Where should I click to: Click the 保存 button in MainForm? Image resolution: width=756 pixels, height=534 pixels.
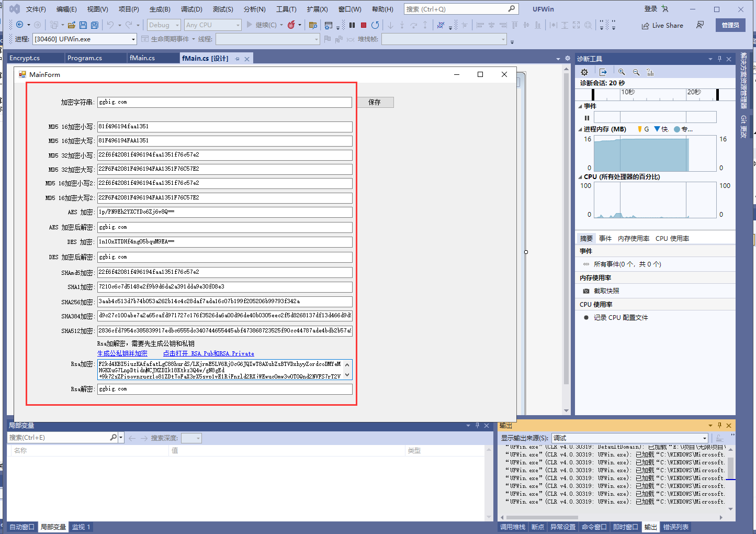(375, 103)
